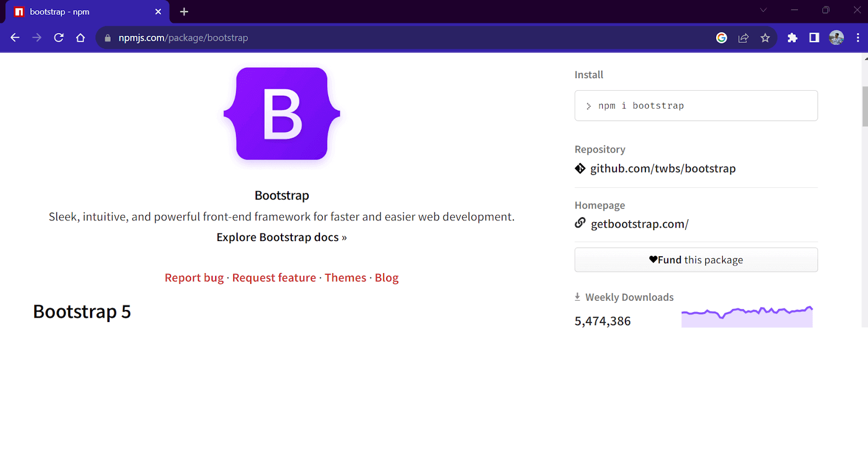This screenshot has width=868, height=455.
Task: Open a new browser tab
Action: coord(184,11)
